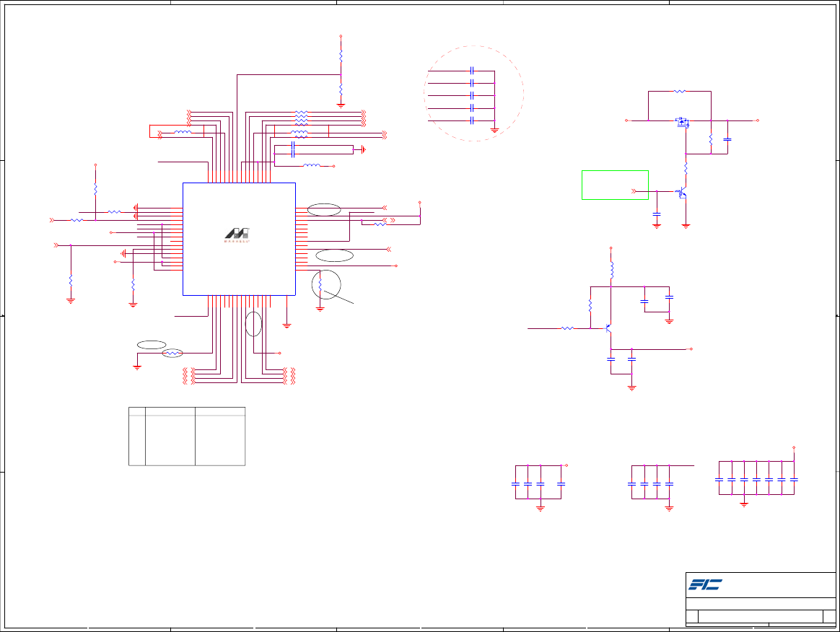The height and width of the screenshot is (632, 840).
Task: Select the base resistor feeding the NPN transistor
Action: pyautogui.click(x=567, y=328)
